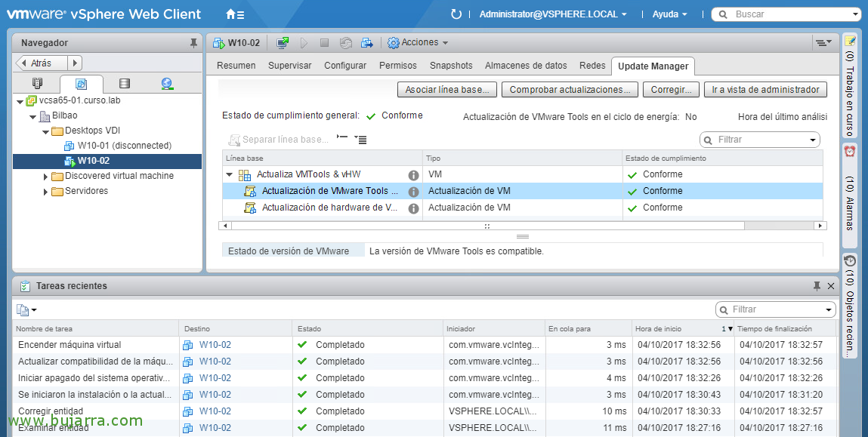
Task: Select the Actualización de hardware de VM row
Action: coord(523,208)
